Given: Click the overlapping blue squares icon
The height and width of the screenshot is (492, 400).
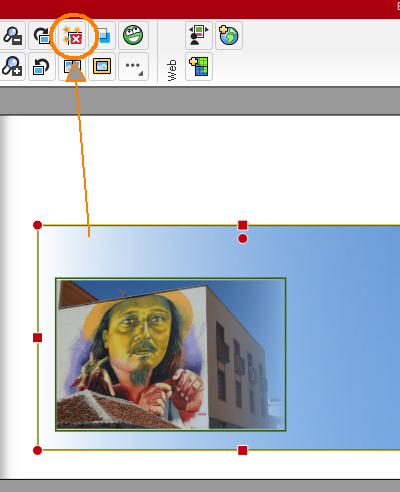Looking at the screenshot, I should (x=104, y=35).
